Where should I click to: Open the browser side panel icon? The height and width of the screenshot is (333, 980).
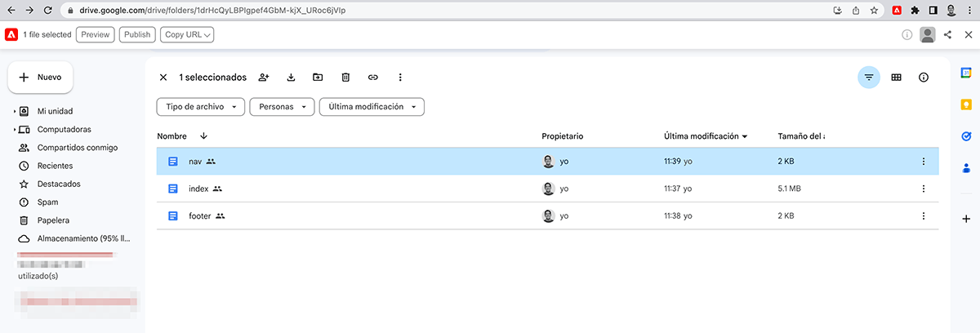coord(933,11)
